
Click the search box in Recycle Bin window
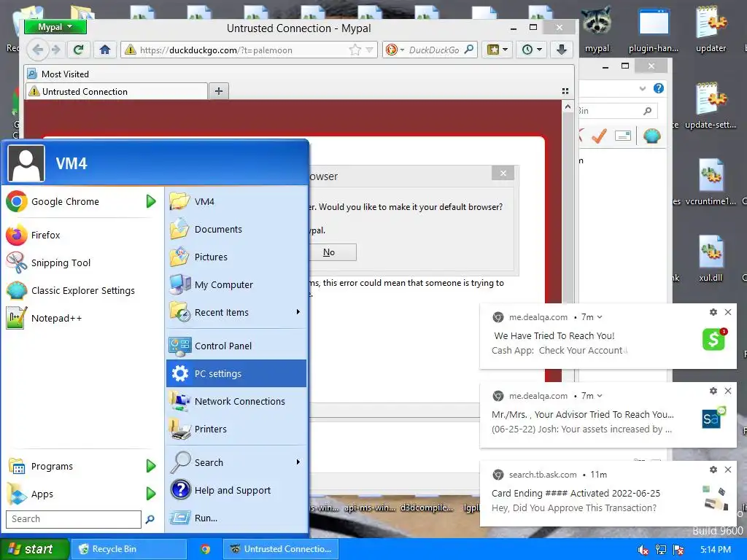[x=617, y=111]
